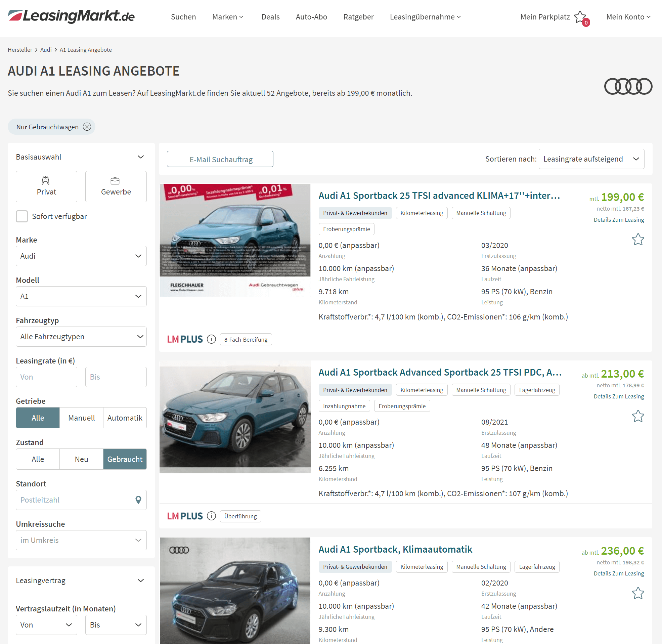Screen dimensions: 662x644
Task: Select Gewerbe customer type
Action: (116, 187)
